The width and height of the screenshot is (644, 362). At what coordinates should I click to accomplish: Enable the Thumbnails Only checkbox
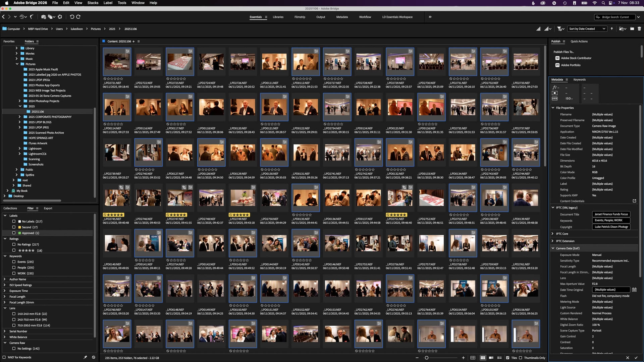[x=521, y=358]
